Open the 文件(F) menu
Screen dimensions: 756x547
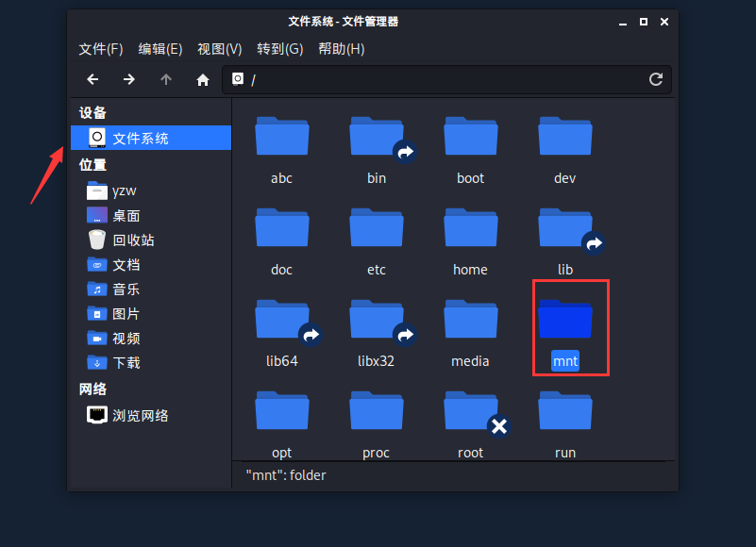click(x=101, y=49)
